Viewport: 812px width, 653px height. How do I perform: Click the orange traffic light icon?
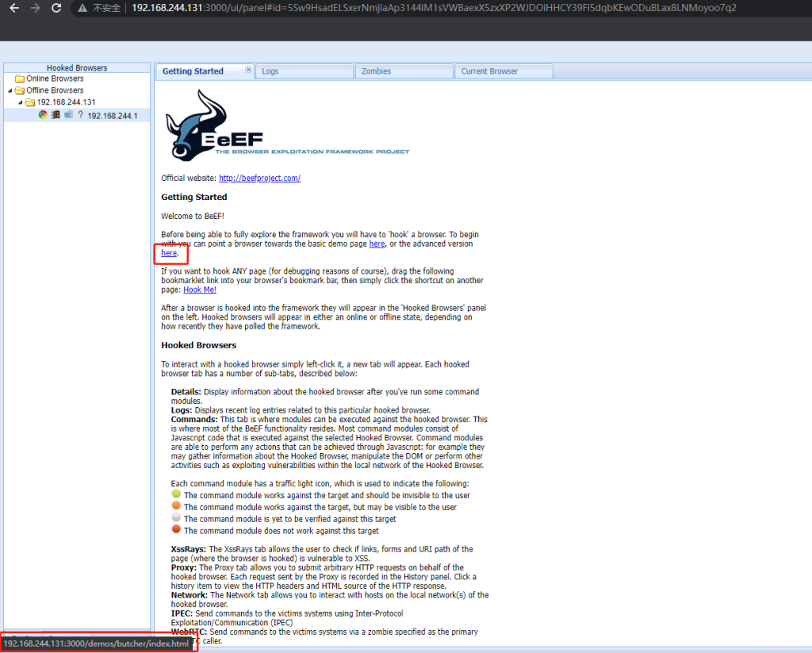point(176,505)
